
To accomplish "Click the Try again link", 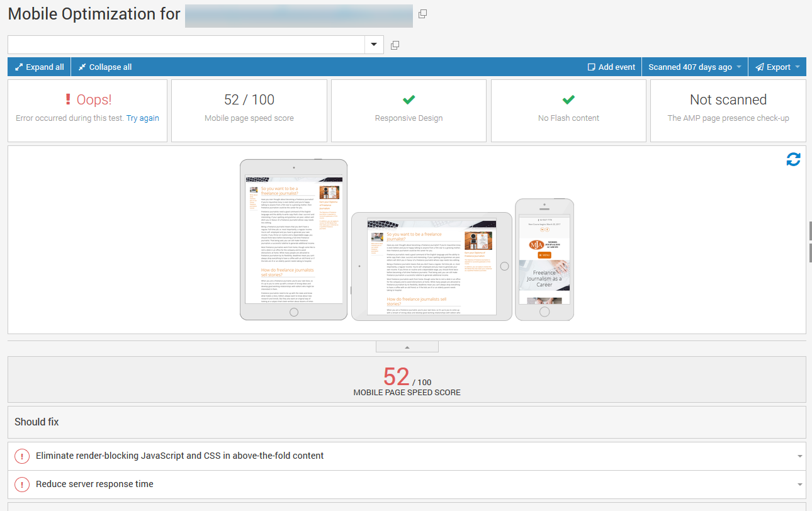I will tap(142, 118).
